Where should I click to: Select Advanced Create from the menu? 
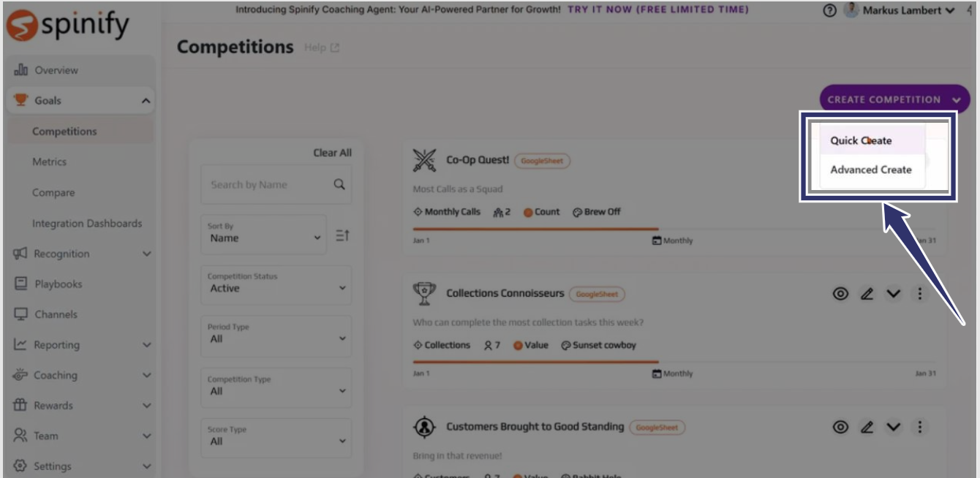872,170
